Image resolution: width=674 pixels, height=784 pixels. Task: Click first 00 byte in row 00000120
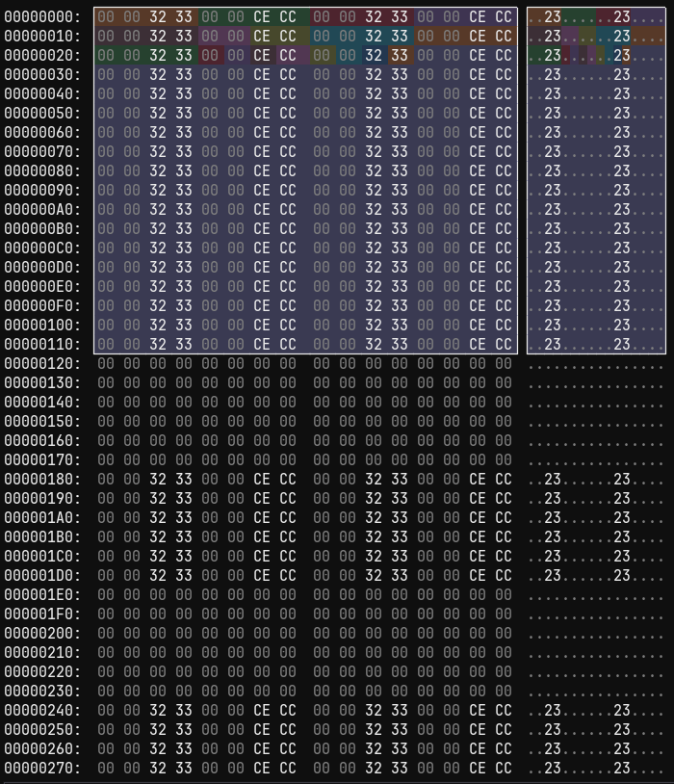click(106, 363)
